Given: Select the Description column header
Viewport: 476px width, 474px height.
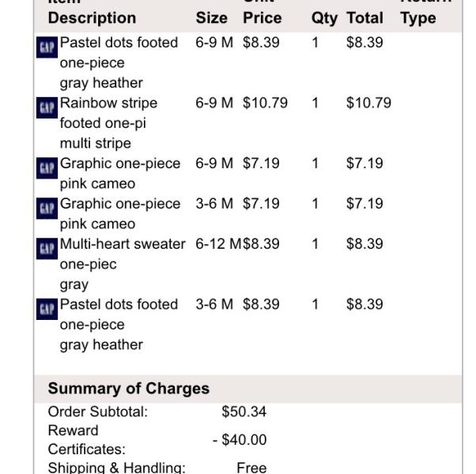Looking at the screenshot, I should pos(92,18).
